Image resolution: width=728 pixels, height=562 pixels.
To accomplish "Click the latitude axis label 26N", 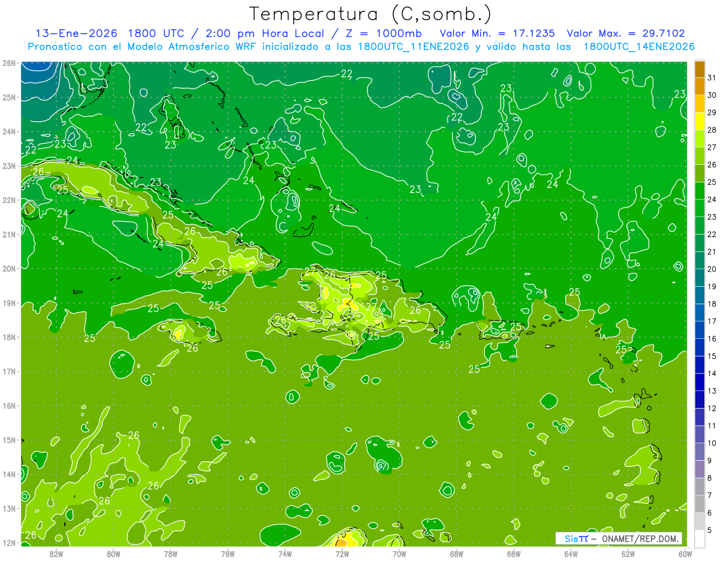I will (8, 63).
